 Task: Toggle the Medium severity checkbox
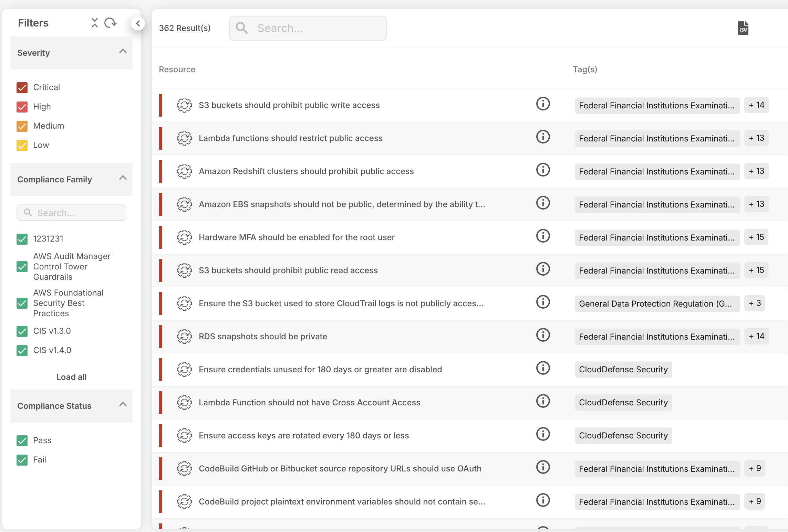click(22, 126)
